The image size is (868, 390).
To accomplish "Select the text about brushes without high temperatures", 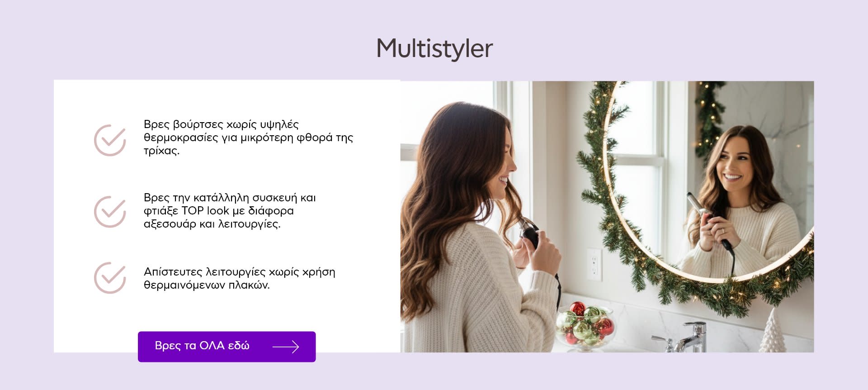I will pyautogui.click(x=248, y=138).
